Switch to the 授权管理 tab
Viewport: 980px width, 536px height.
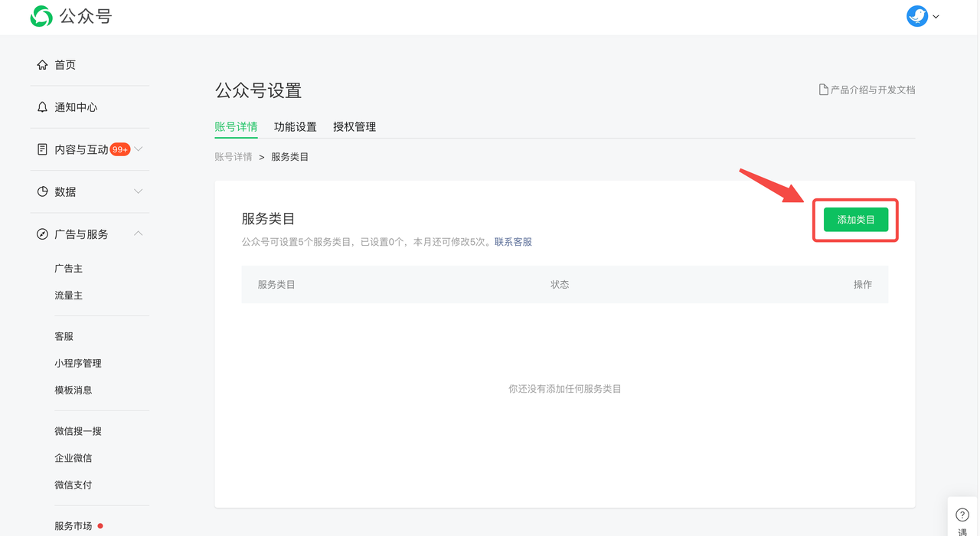(x=354, y=127)
